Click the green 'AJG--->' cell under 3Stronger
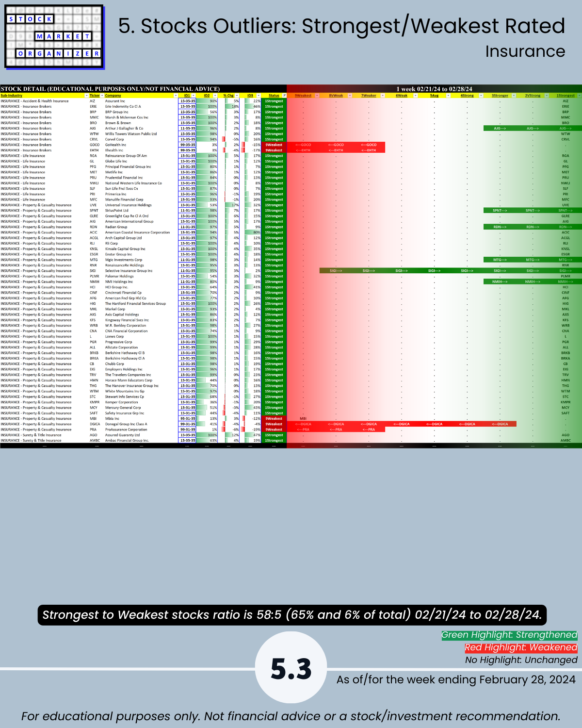The image size is (582, 728). 500,128
